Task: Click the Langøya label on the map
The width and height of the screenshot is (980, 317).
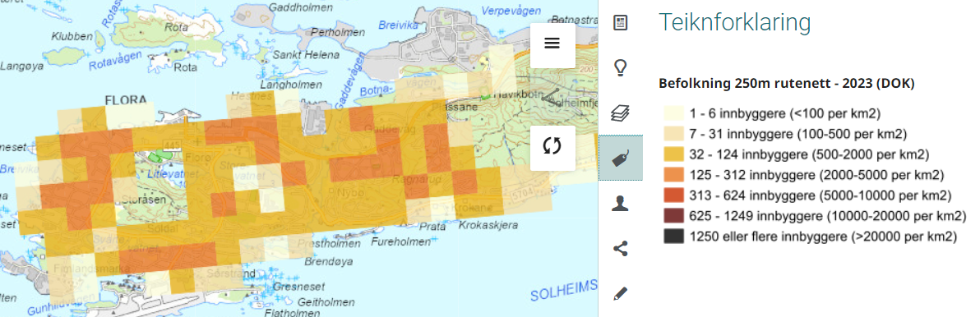Action: coord(23,66)
